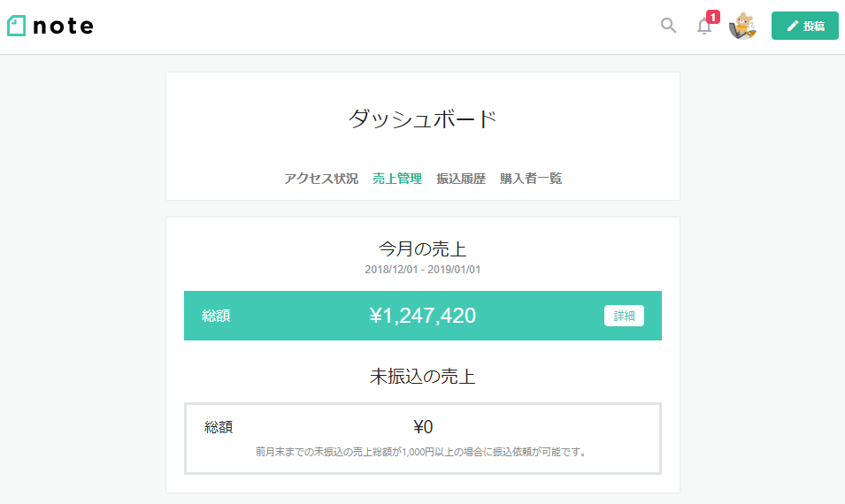Viewport: 845px width, 504px height.
Task: Click the ¥1,247,420 total amount
Action: point(423,316)
